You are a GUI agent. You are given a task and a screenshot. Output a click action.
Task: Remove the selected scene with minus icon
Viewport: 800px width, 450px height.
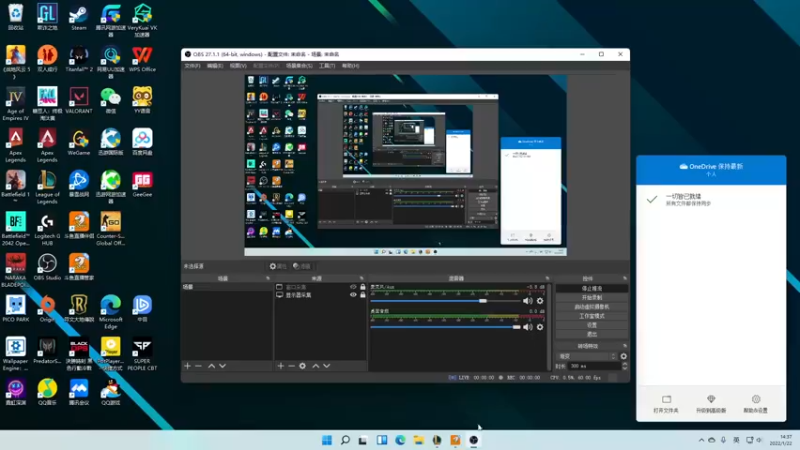click(x=198, y=366)
